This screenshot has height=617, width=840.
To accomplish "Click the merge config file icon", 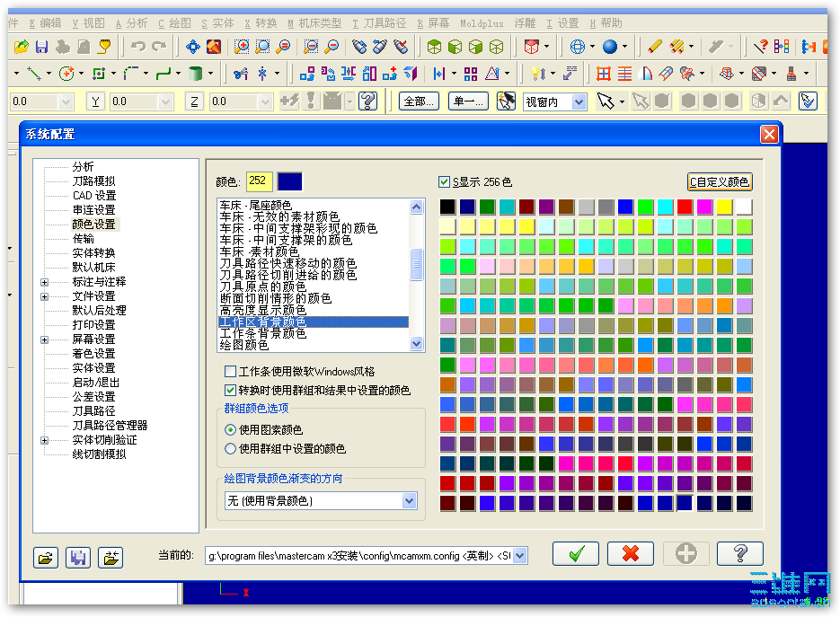I will tap(111, 558).
